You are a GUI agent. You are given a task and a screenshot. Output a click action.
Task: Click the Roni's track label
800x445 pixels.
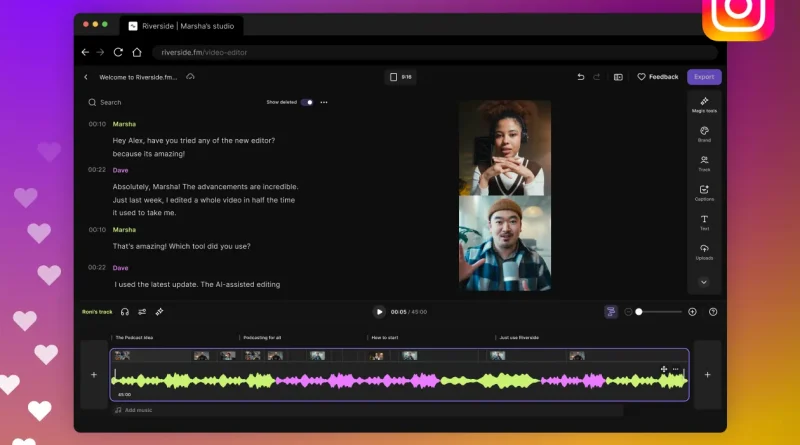pyautogui.click(x=97, y=312)
